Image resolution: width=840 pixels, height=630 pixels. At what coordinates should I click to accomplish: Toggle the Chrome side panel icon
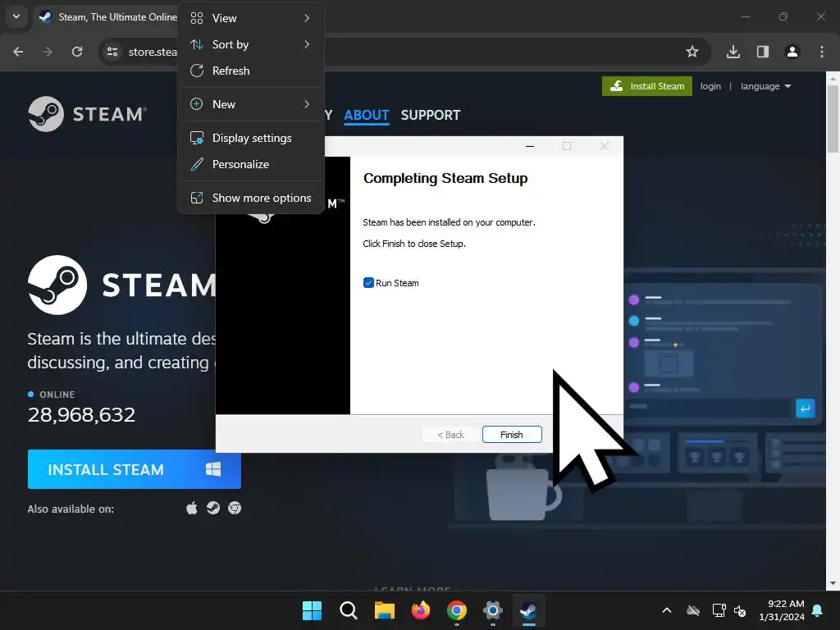[x=763, y=52]
